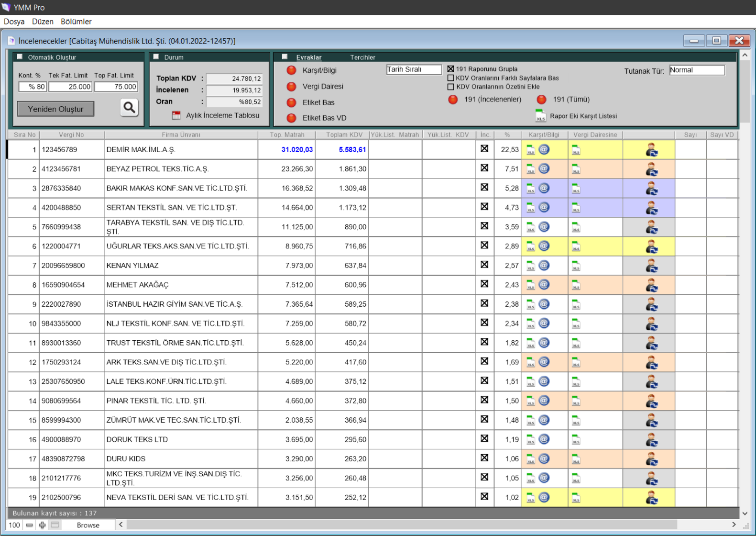Email Karşıt/Bilgi to DEMİR MAK.İML.A.Ş.
Image resolution: width=756 pixels, height=536 pixels.
pos(544,149)
